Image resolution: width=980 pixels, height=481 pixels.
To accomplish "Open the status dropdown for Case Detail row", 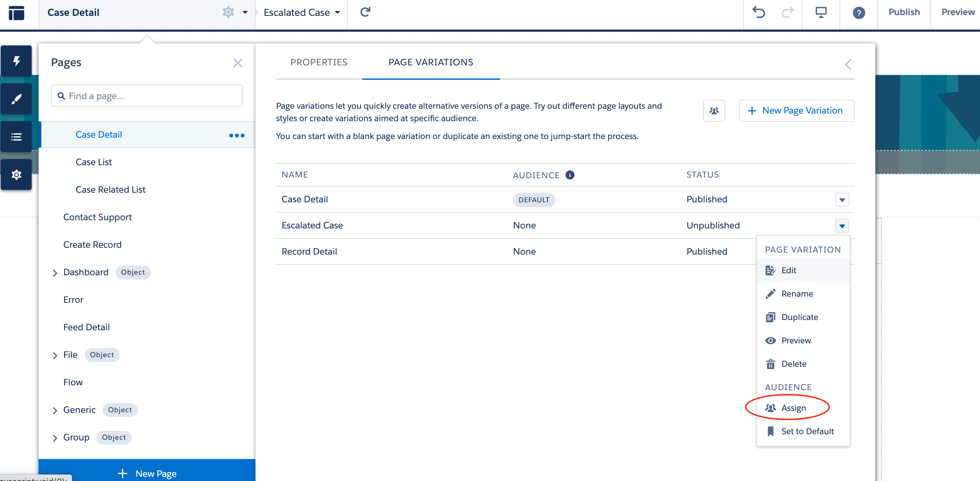I will (x=842, y=199).
